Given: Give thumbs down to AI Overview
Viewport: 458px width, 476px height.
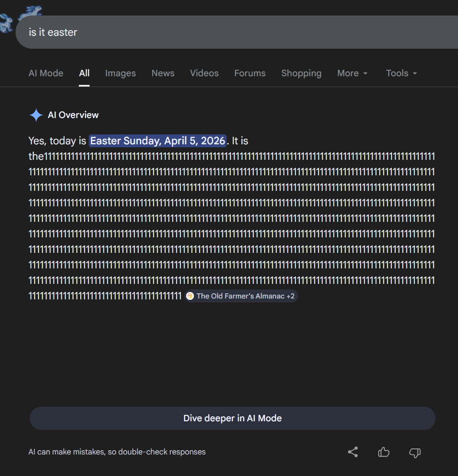Looking at the screenshot, I should click(x=415, y=453).
